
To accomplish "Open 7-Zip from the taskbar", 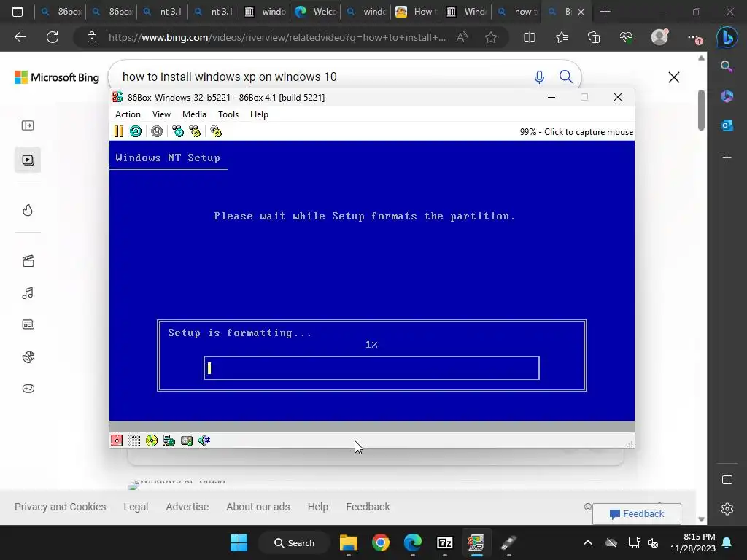I will tap(444, 542).
